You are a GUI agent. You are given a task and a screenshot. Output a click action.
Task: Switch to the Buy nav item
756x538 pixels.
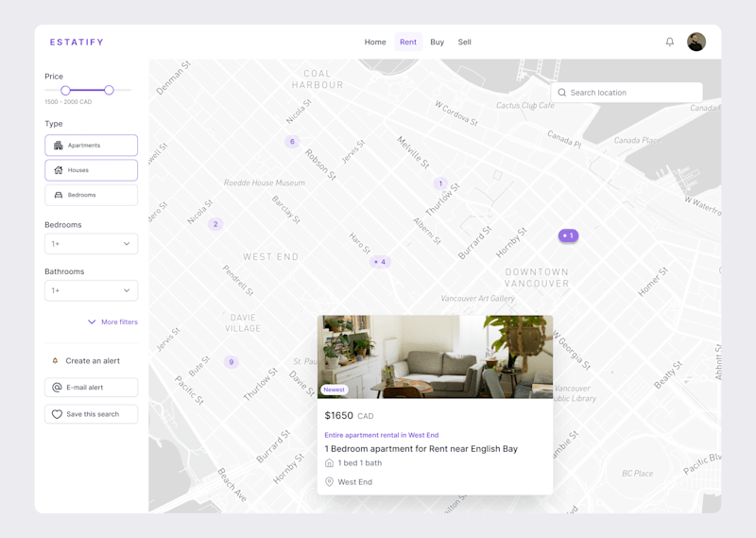[x=437, y=42]
